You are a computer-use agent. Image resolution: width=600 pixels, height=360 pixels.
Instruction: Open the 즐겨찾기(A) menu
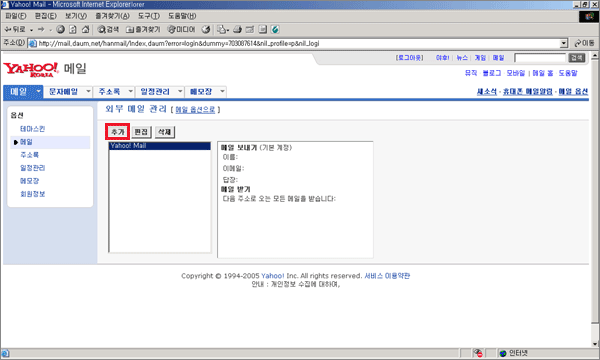click(x=112, y=16)
